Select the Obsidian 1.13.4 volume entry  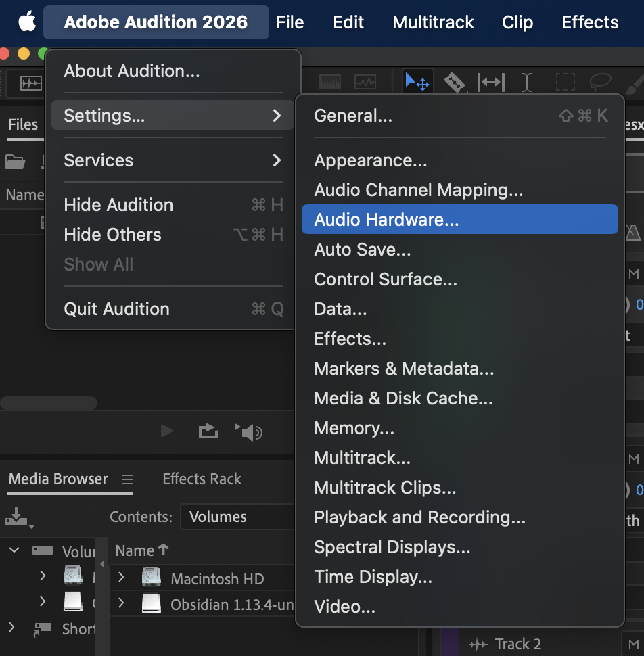pyautogui.click(x=232, y=605)
